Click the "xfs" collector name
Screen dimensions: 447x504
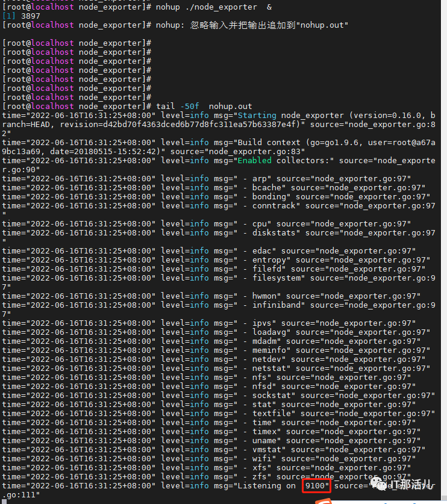(260, 467)
